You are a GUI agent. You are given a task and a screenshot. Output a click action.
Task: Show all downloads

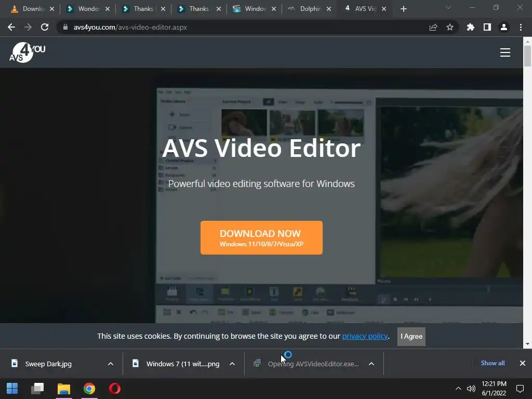tap(493, 363)
